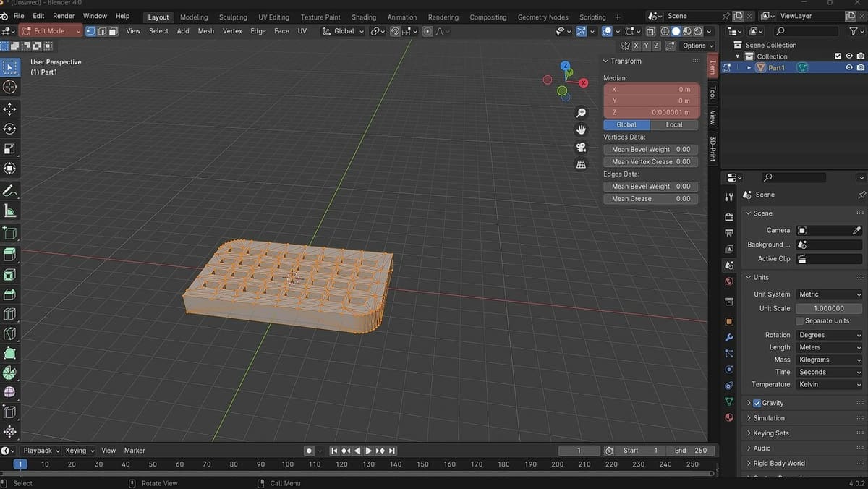Collapse the Transform panel

pos(626,61)
